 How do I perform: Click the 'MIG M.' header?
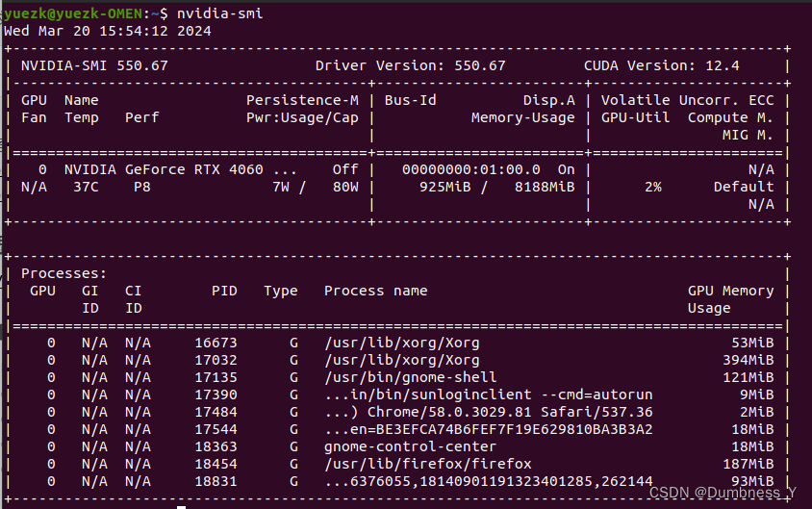point(748,135)
